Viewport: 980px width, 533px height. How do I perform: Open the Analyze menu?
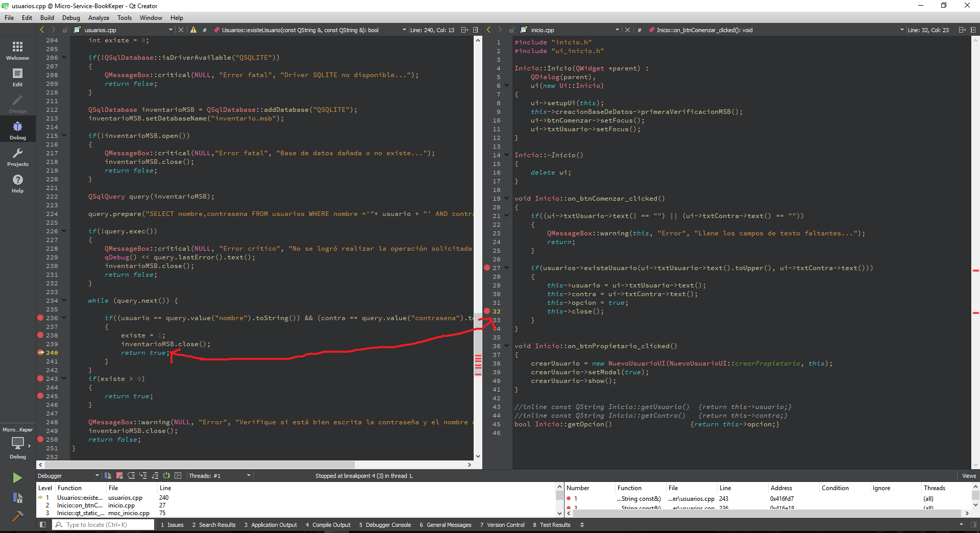click(99, 18)
